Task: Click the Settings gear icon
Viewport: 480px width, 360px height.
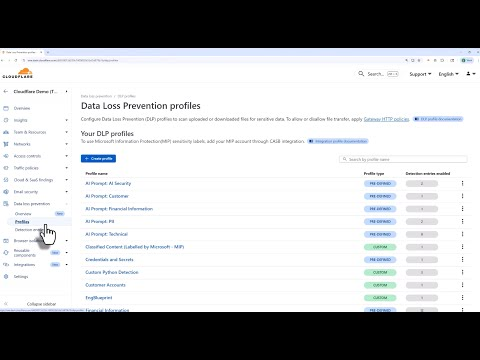Action: point(6,277)
